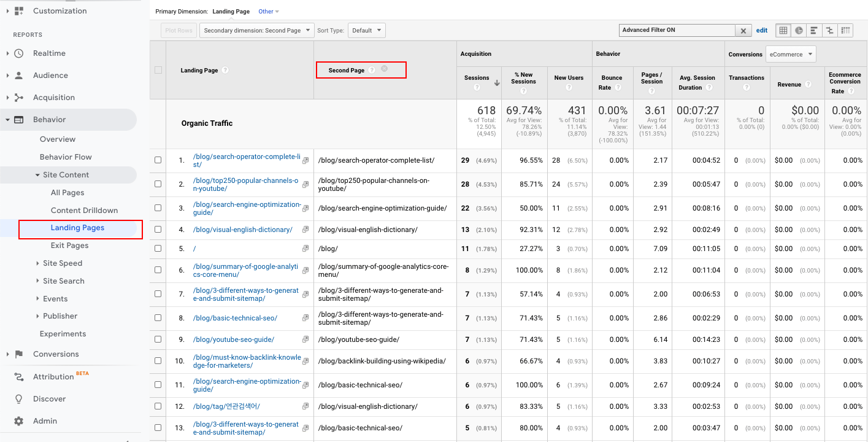Check row 9 youtube-seo-guide checkbox
Image resolution: width=868 pixels, height=442 pixels.
158,339
